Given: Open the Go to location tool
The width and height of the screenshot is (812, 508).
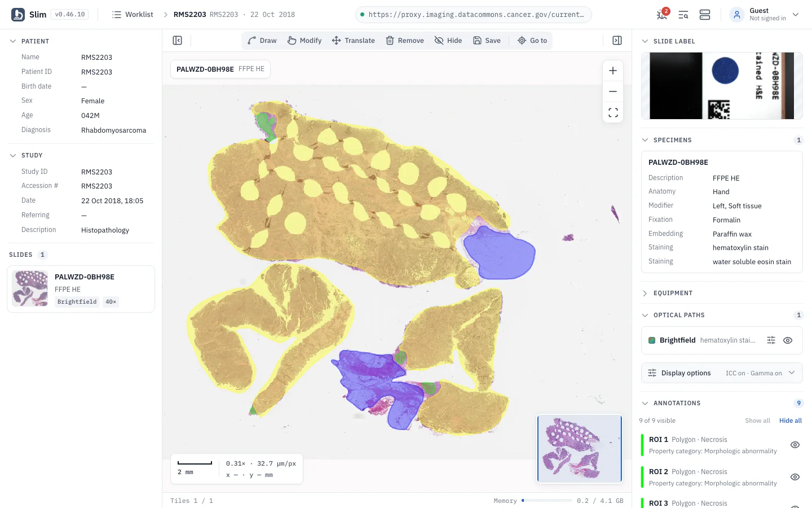Looking at the screenshot, I should click(532, 41).
